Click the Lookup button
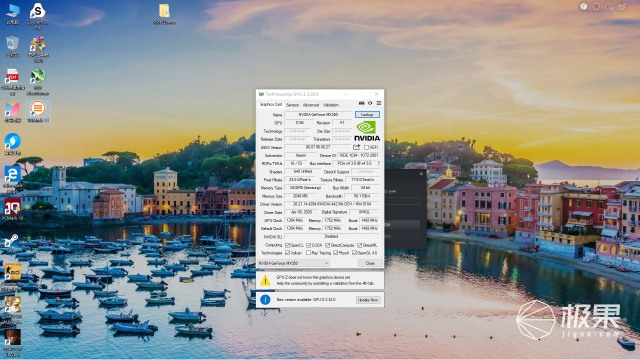The width and height of the screenshot is (640, 360). pyautogui.click(x=367, y=115)
